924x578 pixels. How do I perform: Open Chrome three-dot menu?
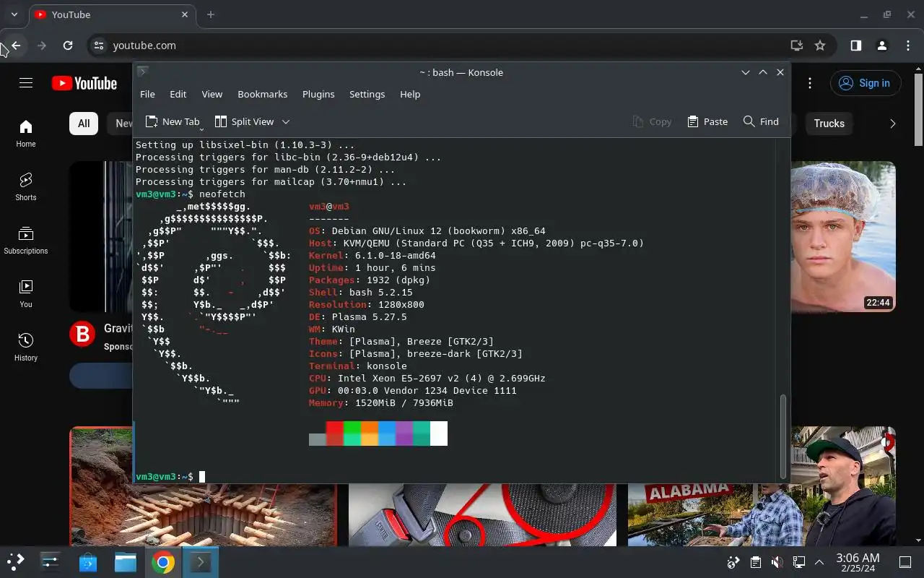click(x=908, y=46)
